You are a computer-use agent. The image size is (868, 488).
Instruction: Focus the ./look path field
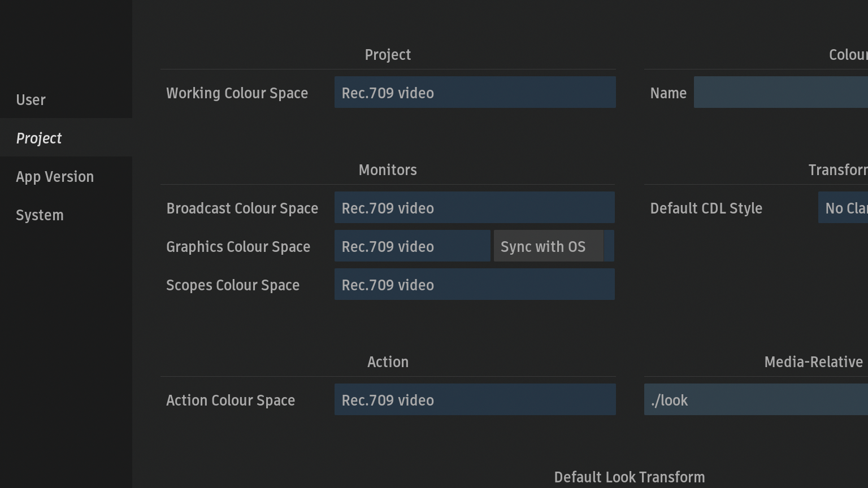[x=756, y=400]
